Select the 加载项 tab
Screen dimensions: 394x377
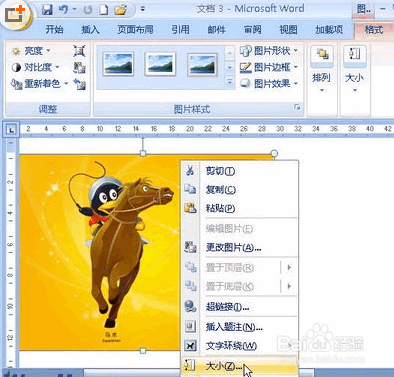point(329,30)
